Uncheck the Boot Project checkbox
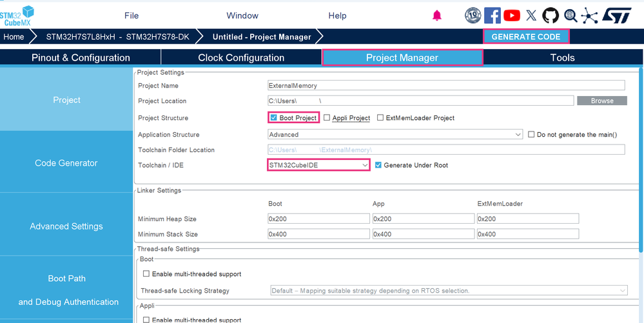 (x=273, y=118)
